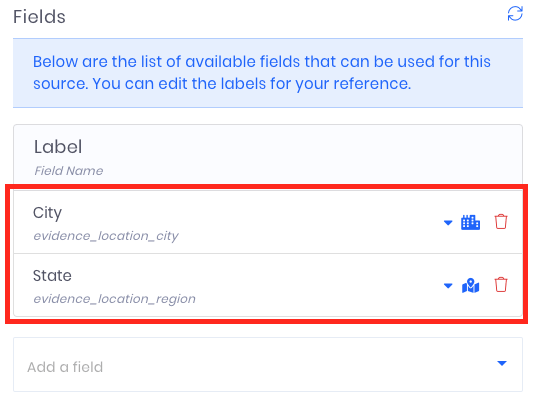The width and height of the screenshot is (533, 406).
Task: Select the evidence_location_region field name
Action: [x=114, y=299]
